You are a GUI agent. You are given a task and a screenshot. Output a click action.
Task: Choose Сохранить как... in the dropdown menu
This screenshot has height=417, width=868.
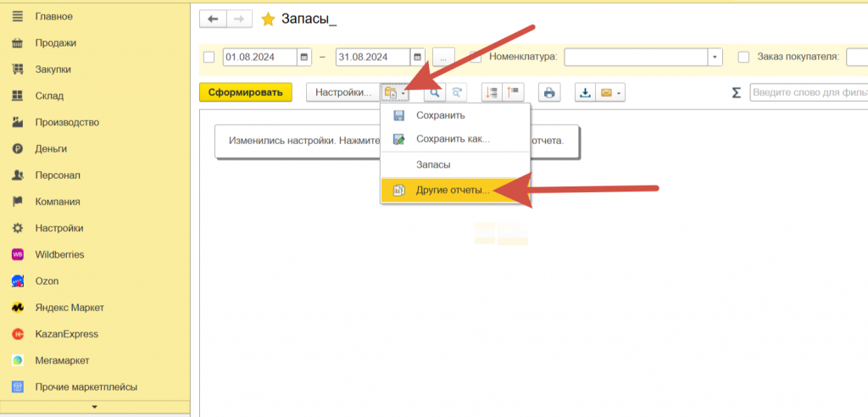(453, 139)
